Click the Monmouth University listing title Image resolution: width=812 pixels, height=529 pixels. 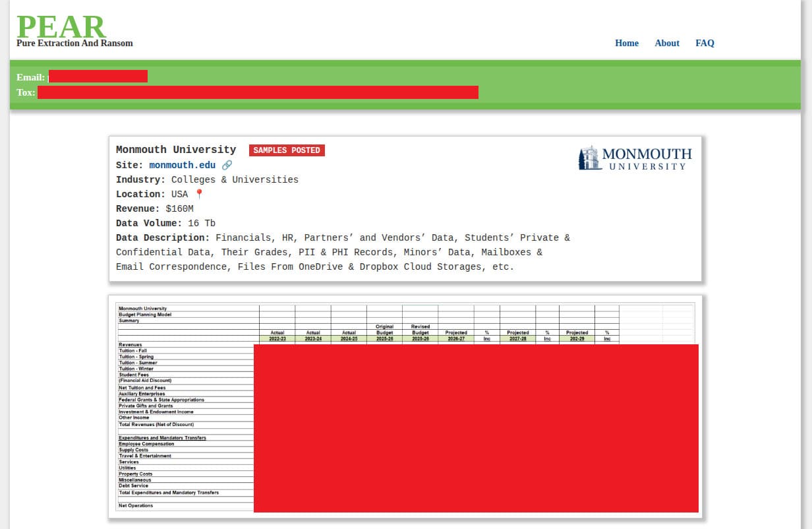pyautogui.click(x=176, y=150)
